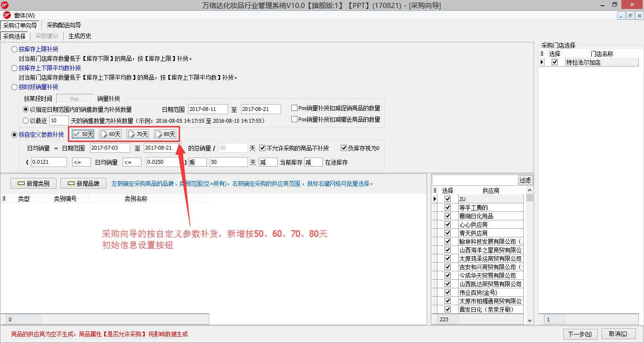This screenshot has width=644, height=343.
Task: Click the 类别名称 column header
Action: tap(136, 199)
